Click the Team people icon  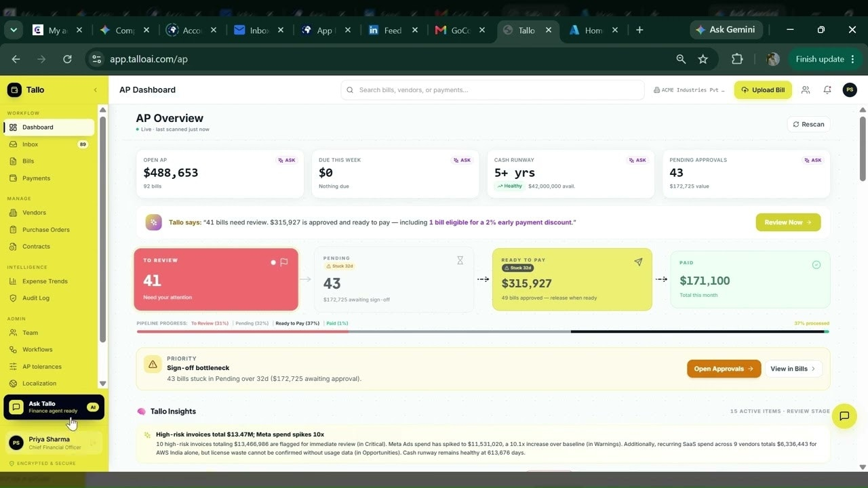13,333
